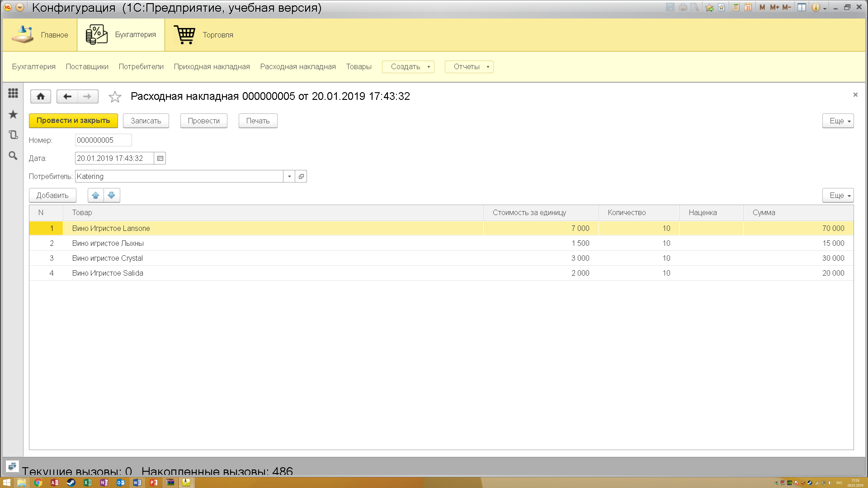This screenshot has height=488, width=868.
Task: Expand the Потребитель dropdown list
Action: point(289,176)
